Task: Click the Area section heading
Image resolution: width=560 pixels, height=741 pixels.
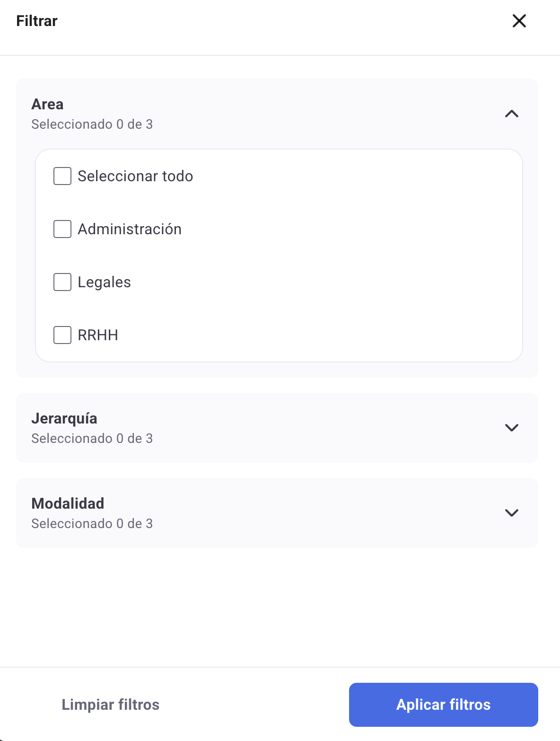Action: tap(47, 104)
